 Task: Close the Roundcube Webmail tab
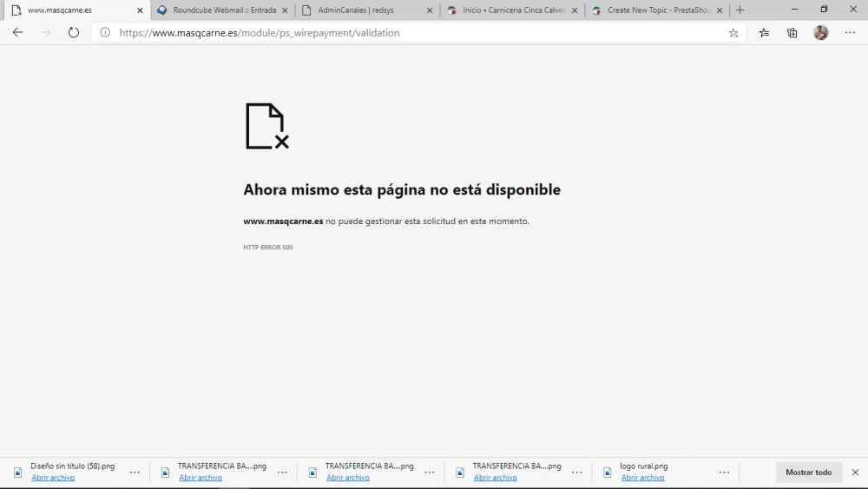(285, 10)
